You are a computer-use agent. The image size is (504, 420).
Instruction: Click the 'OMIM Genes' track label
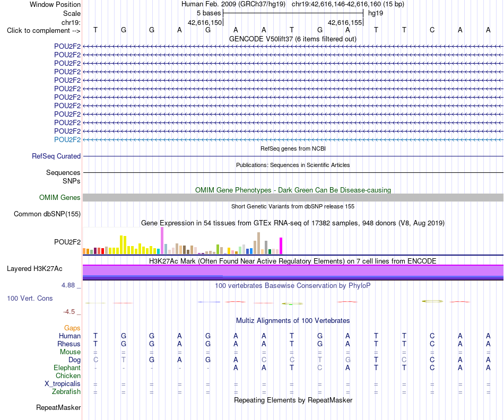59,198
